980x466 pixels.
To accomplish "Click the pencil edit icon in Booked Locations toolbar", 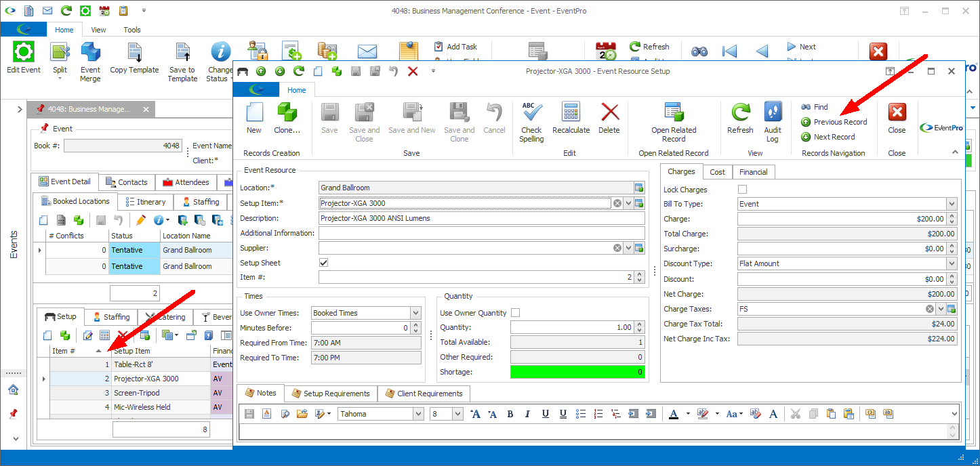I will (x=140, y=220).
